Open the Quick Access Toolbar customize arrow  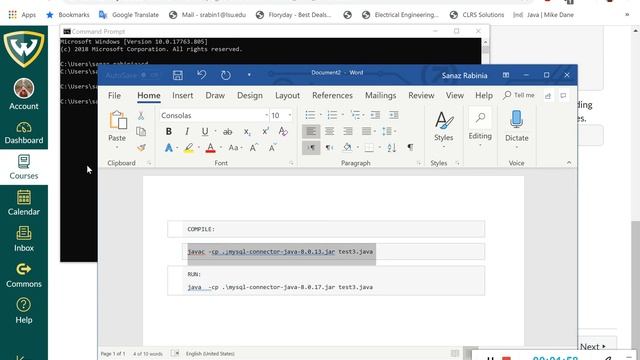tap(249, 75)
